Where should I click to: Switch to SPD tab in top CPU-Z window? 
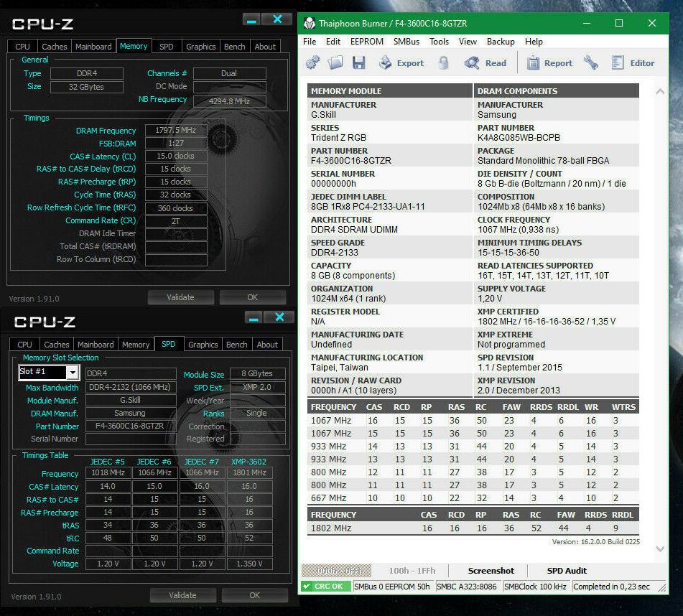click(x=167, y=47)
